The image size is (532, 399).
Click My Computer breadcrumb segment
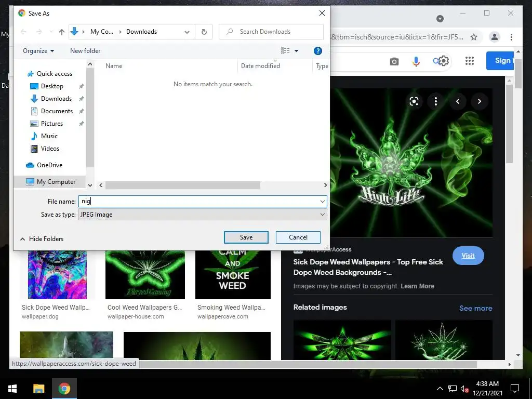(101, 32)
